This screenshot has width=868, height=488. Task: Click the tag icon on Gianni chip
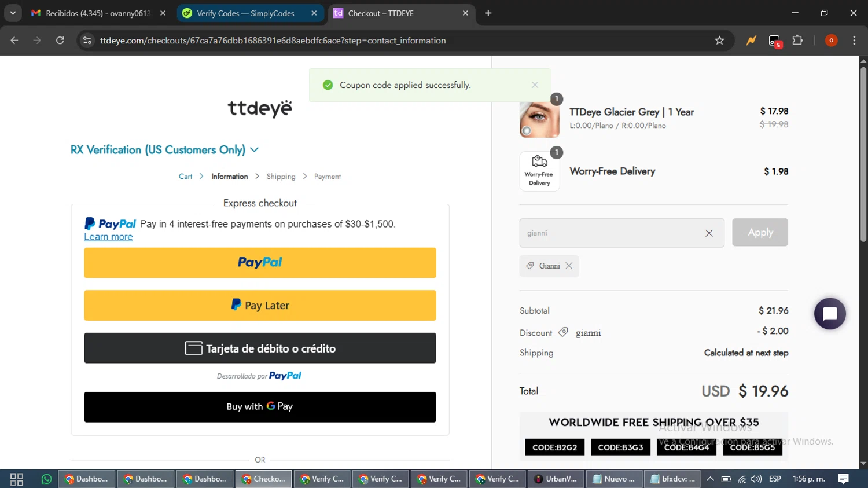[529, 266]
